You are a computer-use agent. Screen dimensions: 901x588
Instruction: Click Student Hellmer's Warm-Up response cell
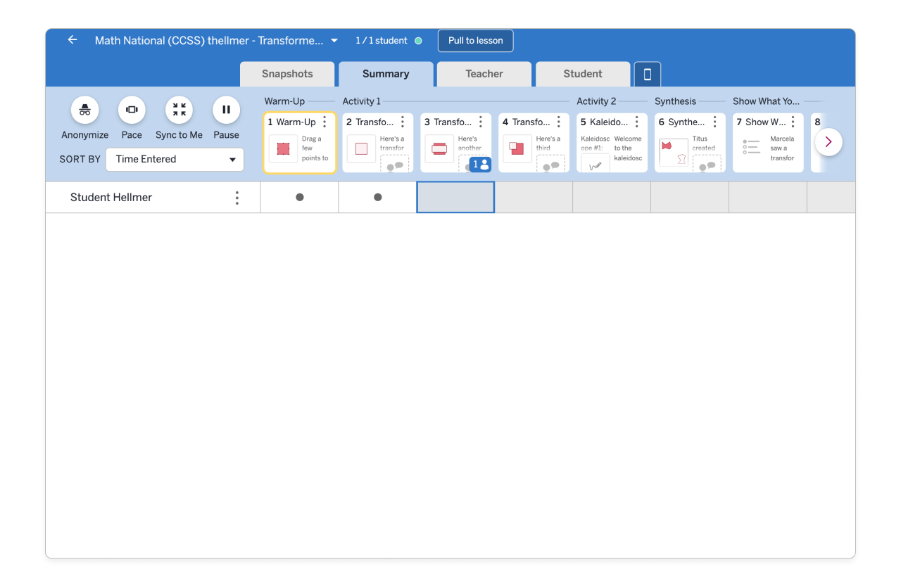(x=299, y=198)
